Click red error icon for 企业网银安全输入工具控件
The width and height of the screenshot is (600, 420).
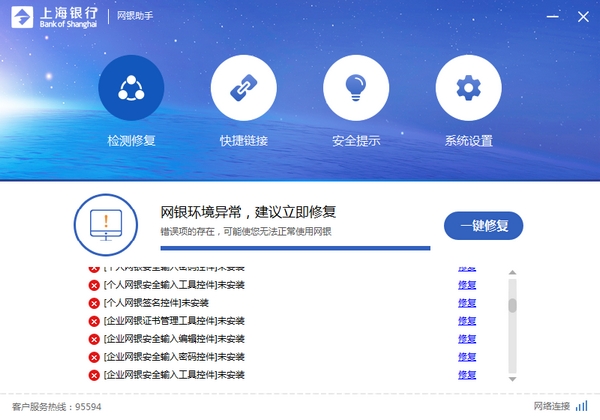click(x=94, y=375)
